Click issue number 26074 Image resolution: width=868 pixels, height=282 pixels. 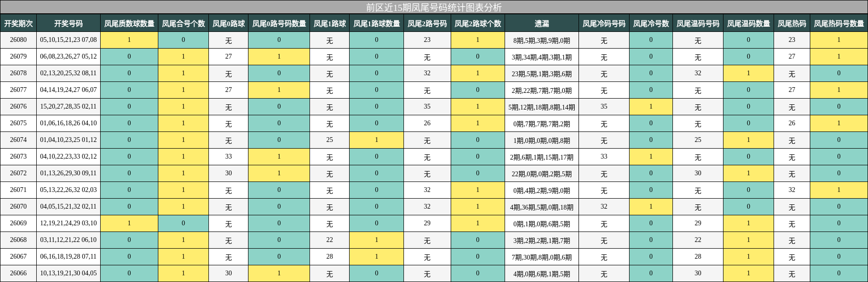pos(18,140)
